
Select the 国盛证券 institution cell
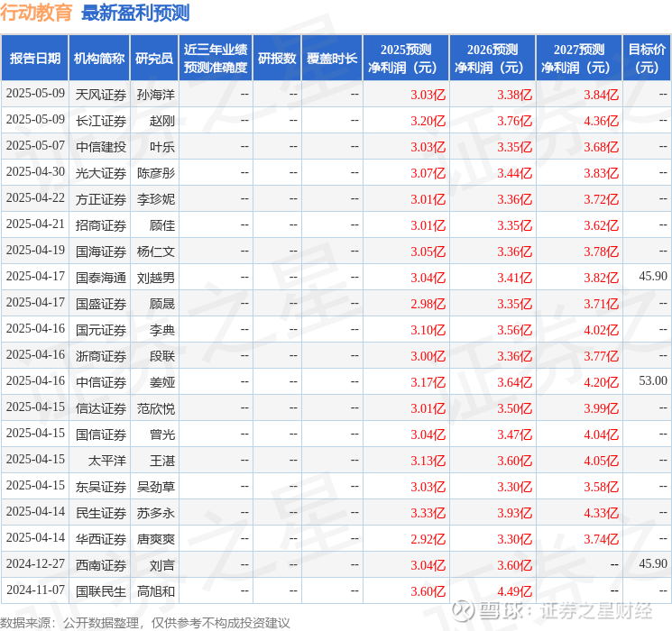point(101,304)
